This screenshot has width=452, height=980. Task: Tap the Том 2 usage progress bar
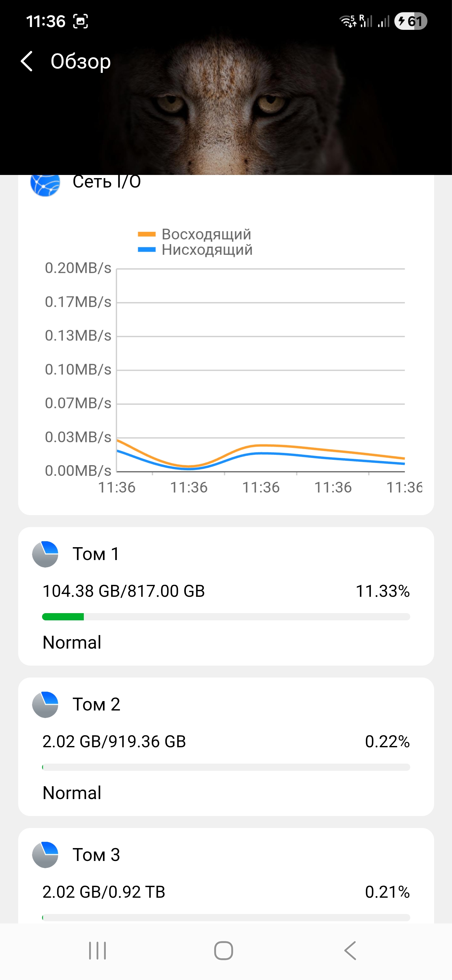tap(226, 767)
